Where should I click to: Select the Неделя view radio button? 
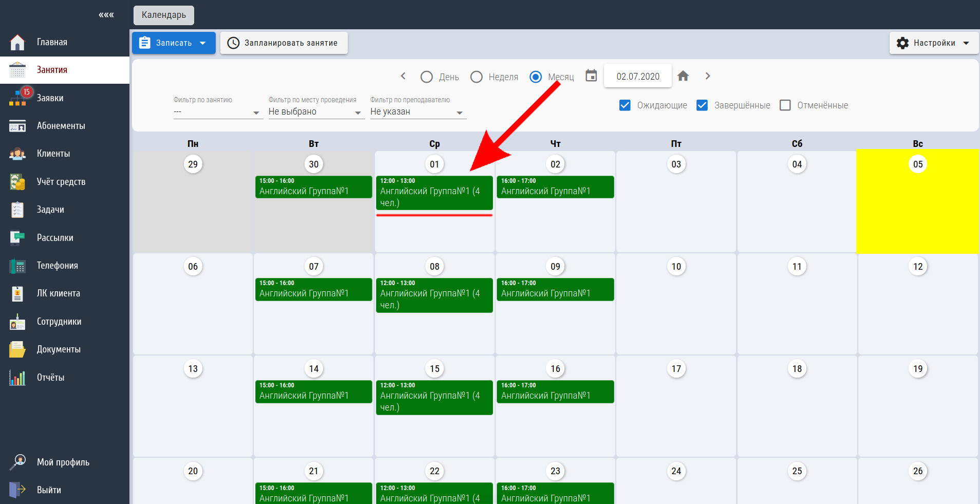(477, 77)
